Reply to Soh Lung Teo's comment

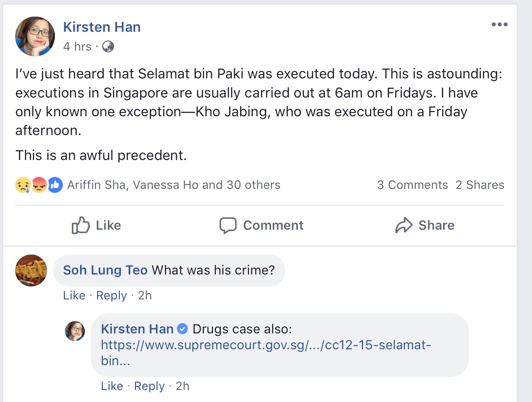pos(112,295)
